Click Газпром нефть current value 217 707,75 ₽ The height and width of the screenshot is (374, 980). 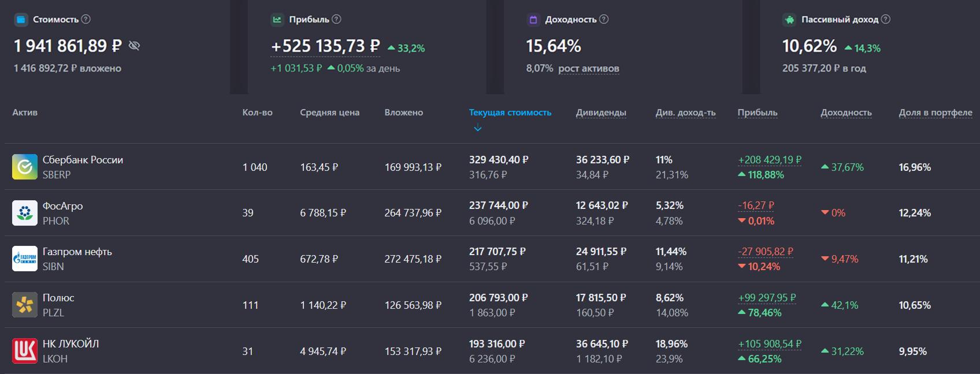pos(498,252)
